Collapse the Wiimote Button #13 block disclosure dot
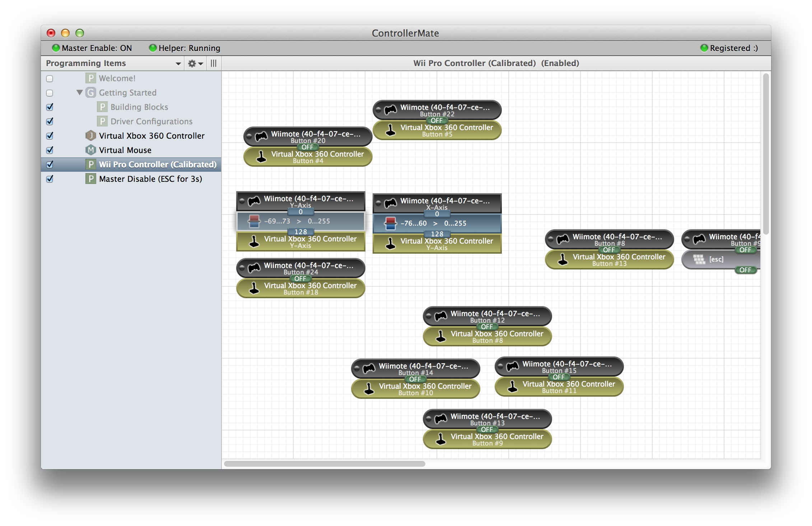The image size is (812, 526). click(429, 419)
